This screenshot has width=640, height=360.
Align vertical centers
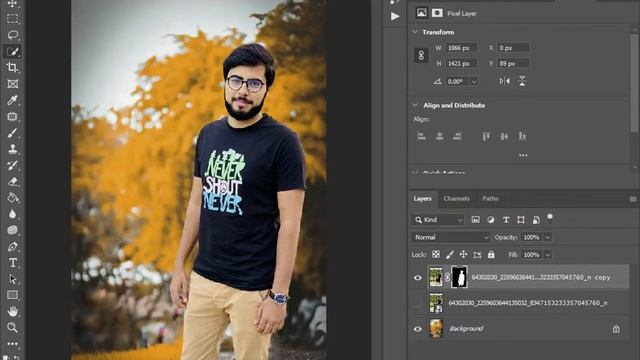coord(504,136)
